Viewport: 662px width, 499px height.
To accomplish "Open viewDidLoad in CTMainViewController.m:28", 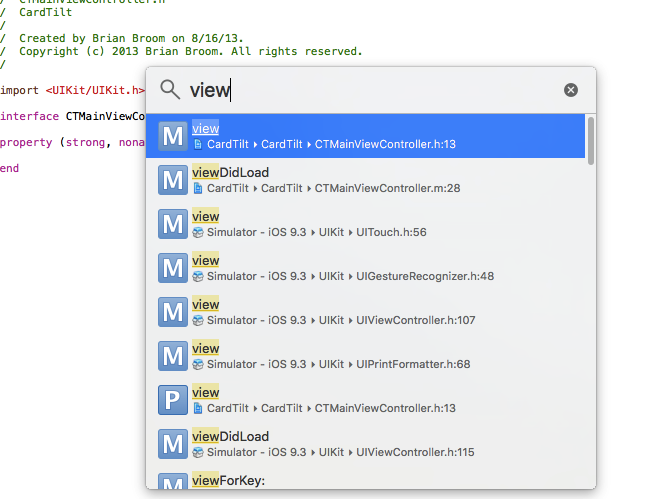I will click(380, 180).
